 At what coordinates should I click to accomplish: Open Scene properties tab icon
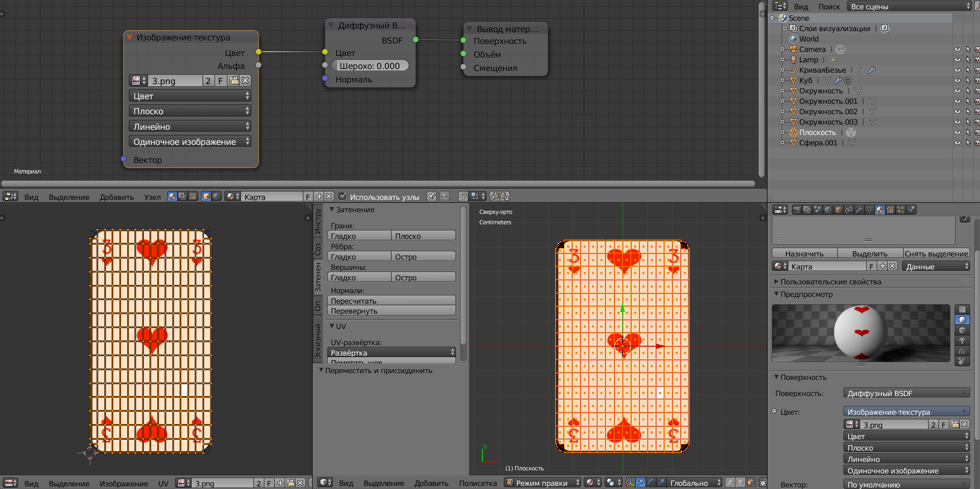(817, 210)
